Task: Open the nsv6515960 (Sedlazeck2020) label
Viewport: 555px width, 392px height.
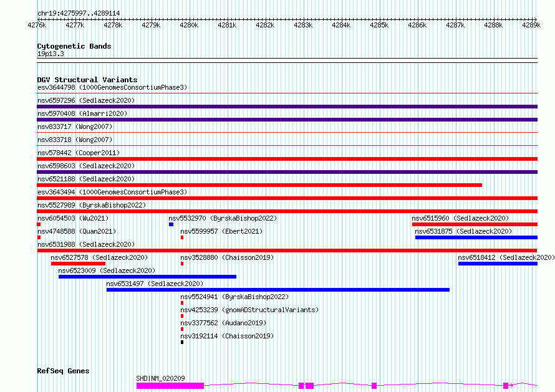Action: (460, 218)
